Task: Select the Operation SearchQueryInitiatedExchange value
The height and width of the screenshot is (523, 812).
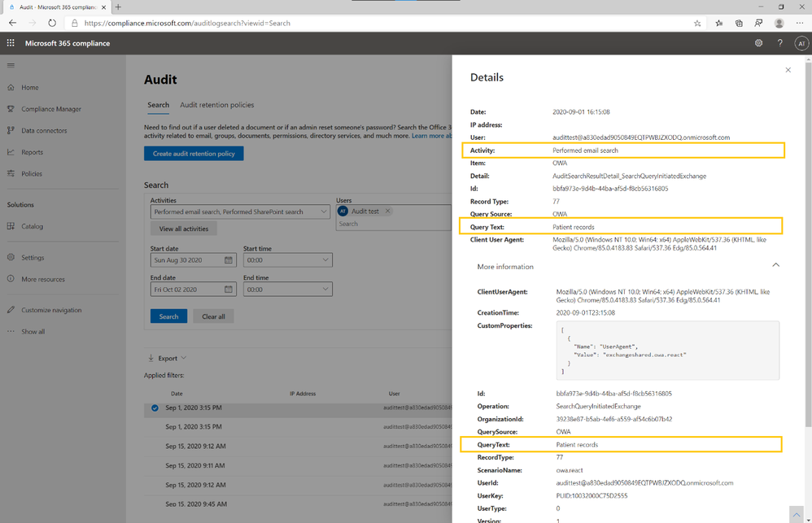Action: click(x=598, y=407)
